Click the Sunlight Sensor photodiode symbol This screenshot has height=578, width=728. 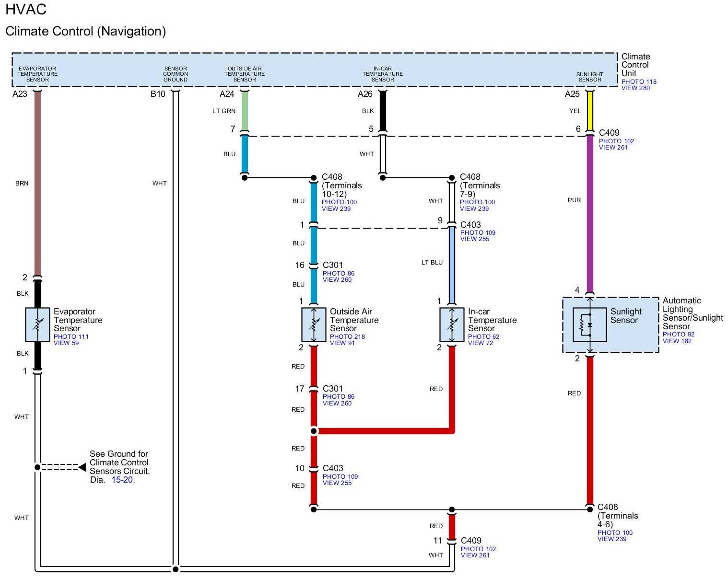click(x=589, y=325)
